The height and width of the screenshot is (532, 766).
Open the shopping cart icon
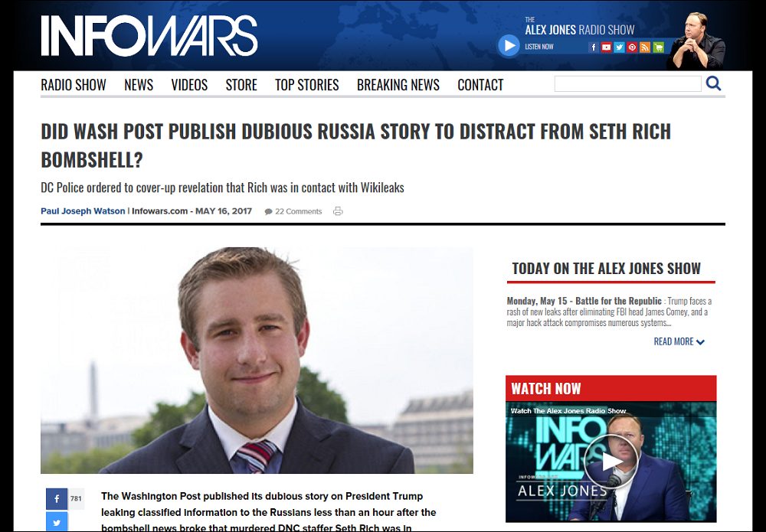(659, 47)
